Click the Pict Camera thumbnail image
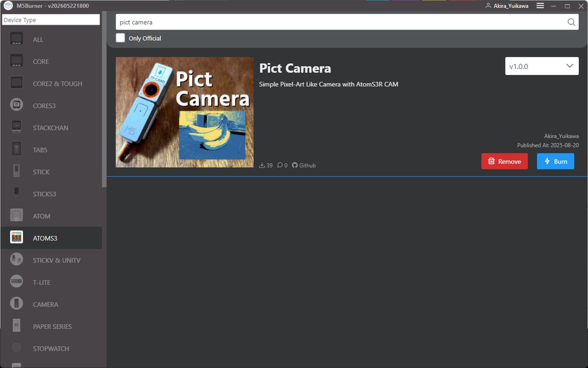 coord(185,112)
